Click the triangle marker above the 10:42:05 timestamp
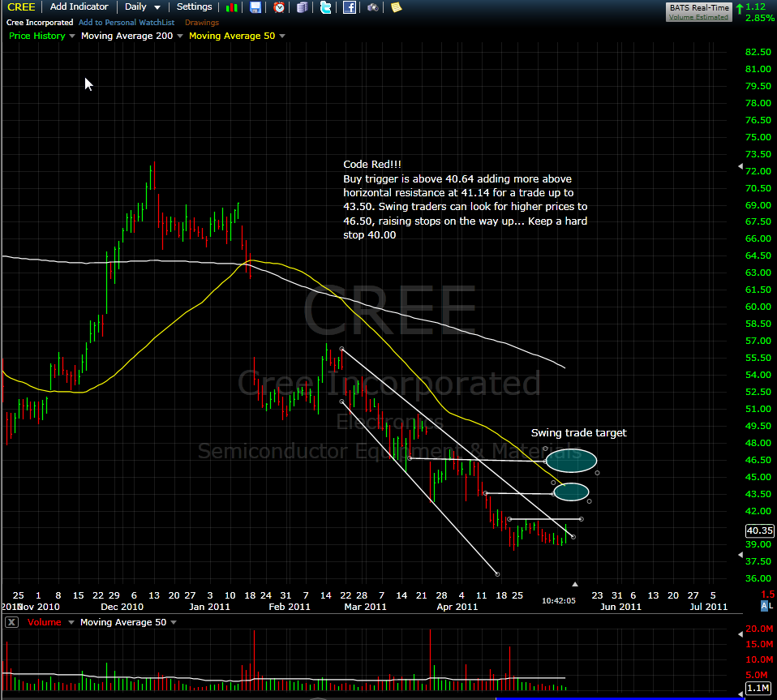Screen dimensions: 777x700 [x=575, y=584]
